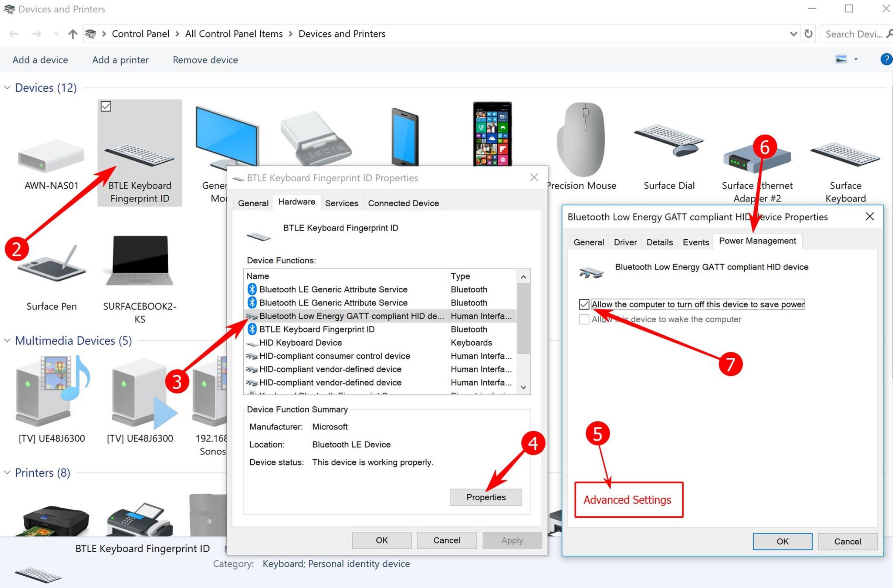Collapse the Devices (12) group
This screenshot has width=893, height=588.
pyautogui.click(x=7, y=88)
